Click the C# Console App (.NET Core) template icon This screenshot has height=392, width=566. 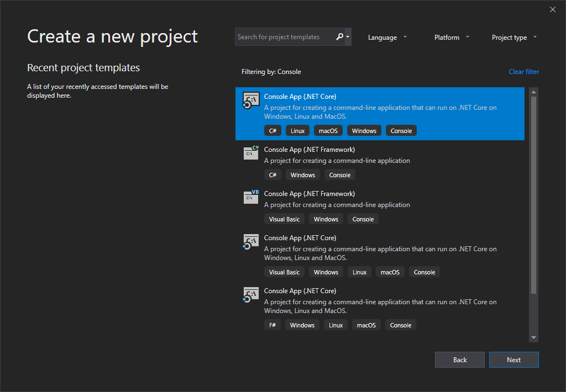[250, 100]
